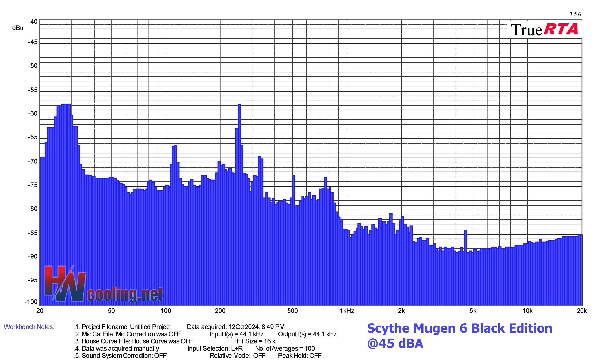Click the dBu unit label
Screen dimensions: 597x364
[x=18, y=28]
